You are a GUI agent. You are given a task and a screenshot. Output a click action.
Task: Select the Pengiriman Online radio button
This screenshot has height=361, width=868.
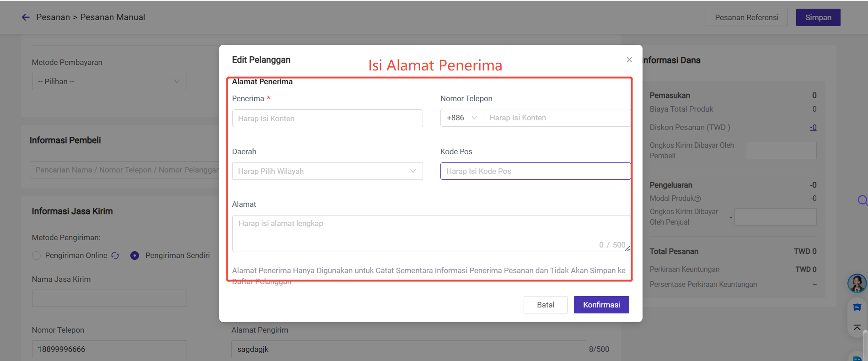[37, 256]
